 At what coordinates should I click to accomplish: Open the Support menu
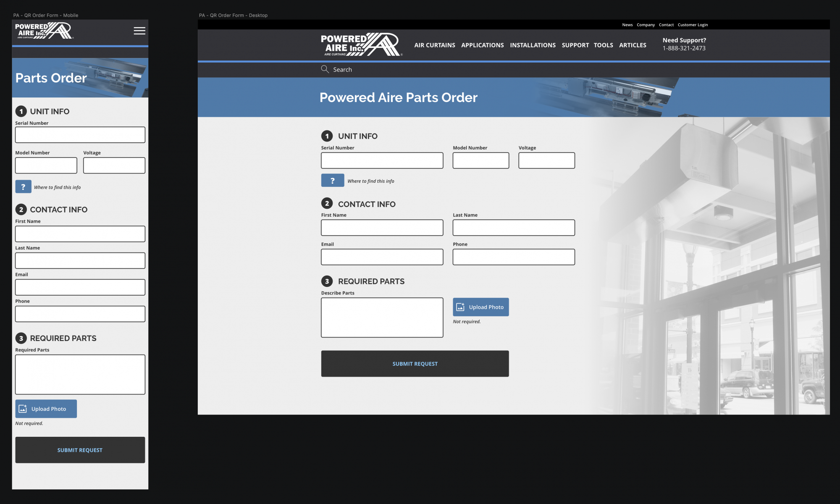pos(575,45)
